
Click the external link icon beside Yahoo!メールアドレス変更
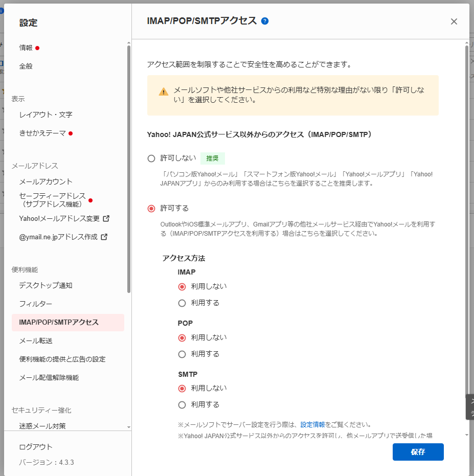tap(106, 218)
